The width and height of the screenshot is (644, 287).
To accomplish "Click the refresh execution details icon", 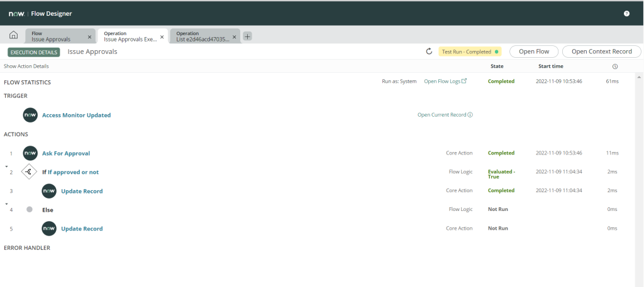I will pos(429,51).
